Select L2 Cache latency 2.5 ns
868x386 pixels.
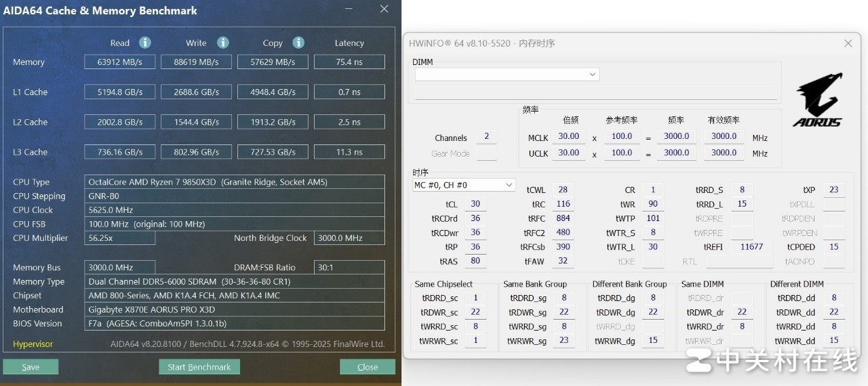pyautogui.click(x=350, y=122)
